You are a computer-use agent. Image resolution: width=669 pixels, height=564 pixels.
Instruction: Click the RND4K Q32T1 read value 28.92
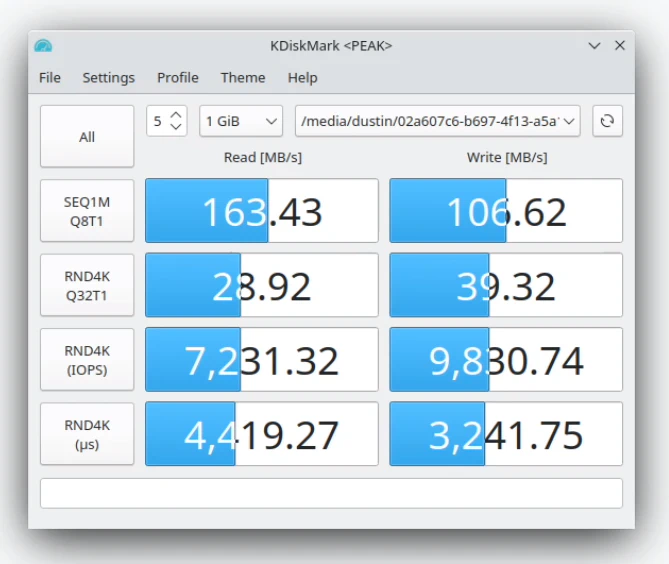(x=262, y=285)
